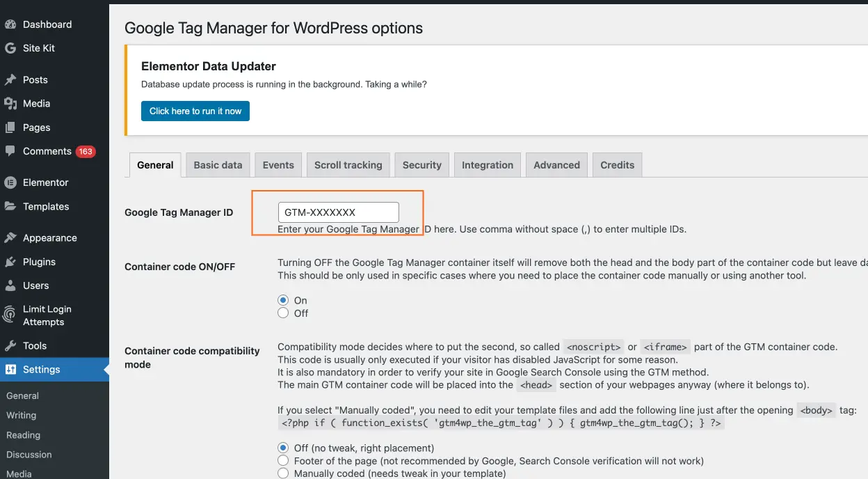
Task: Open the Advanced tab
Action: pos(556,165)
